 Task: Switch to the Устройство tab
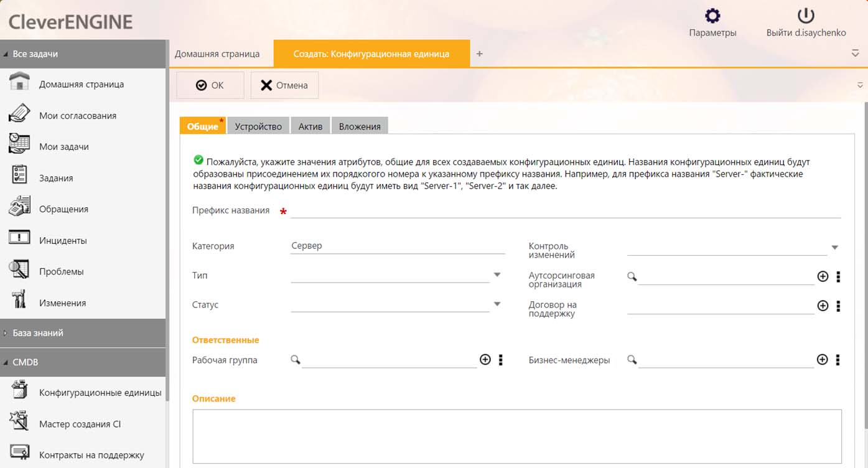coord(258,126)
